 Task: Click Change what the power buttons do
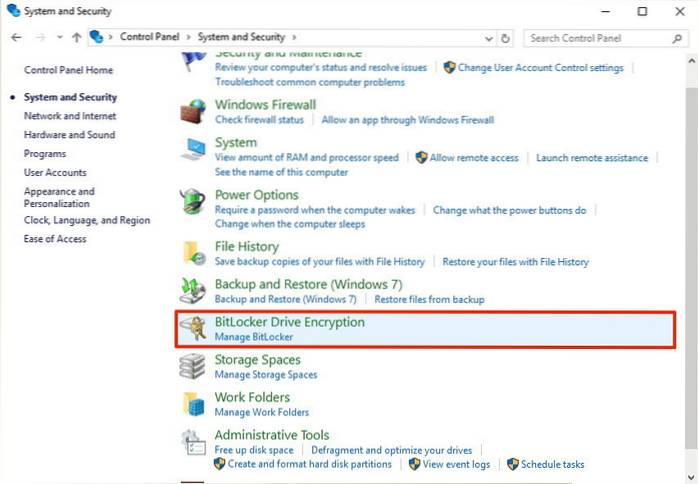pos(510,210)
